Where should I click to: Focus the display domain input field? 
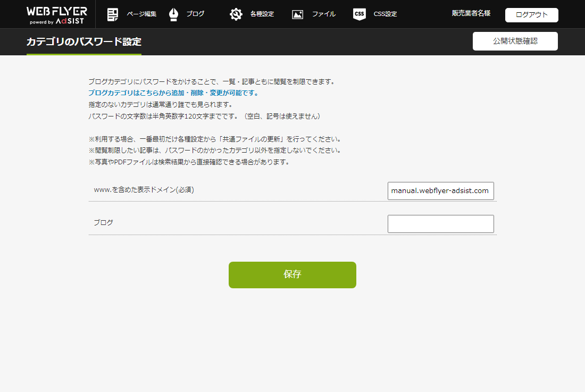click(440, 190)
